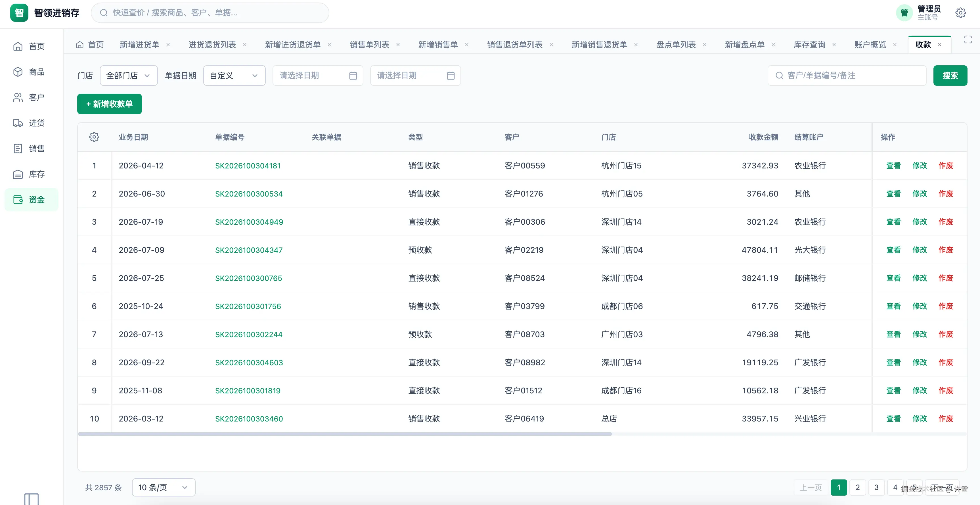Select the 资金 sidebar section
Screen dimensions: 980x505
(x=31, y=199)
